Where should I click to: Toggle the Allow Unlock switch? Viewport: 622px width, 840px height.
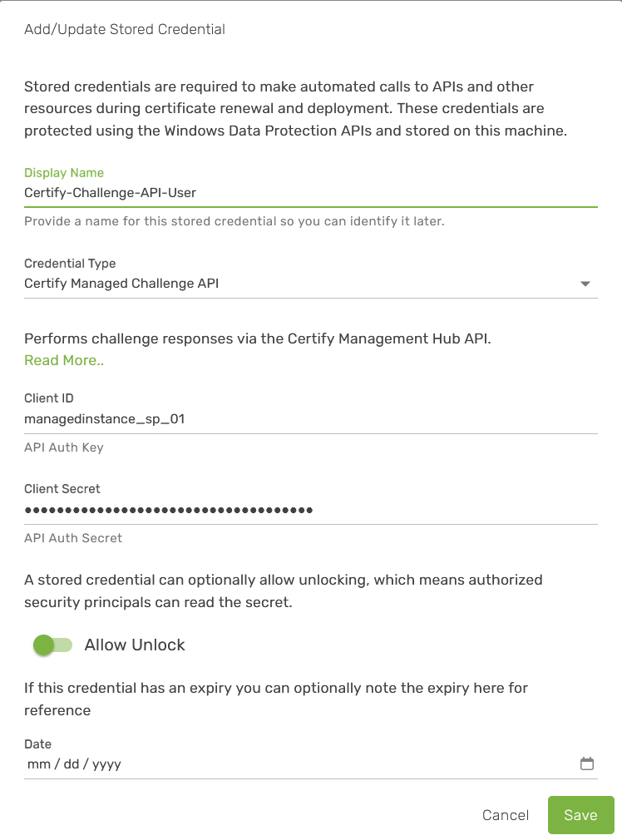[x=53, y=645]
